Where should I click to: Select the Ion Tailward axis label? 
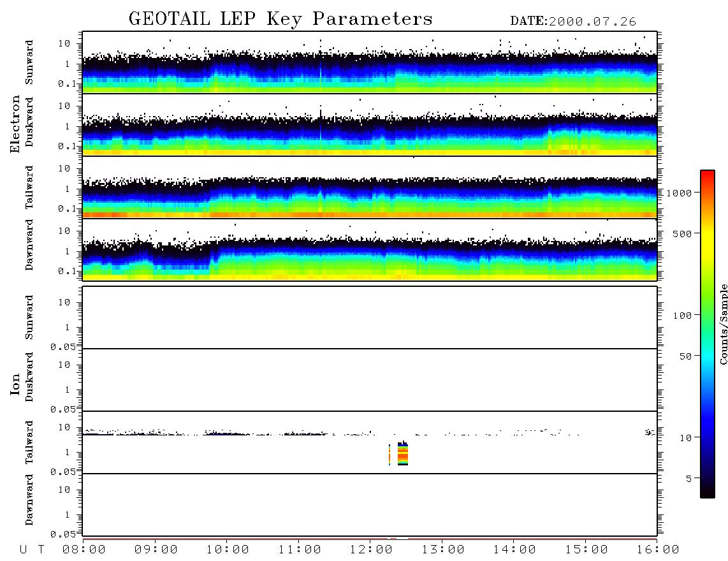point(29,442)
